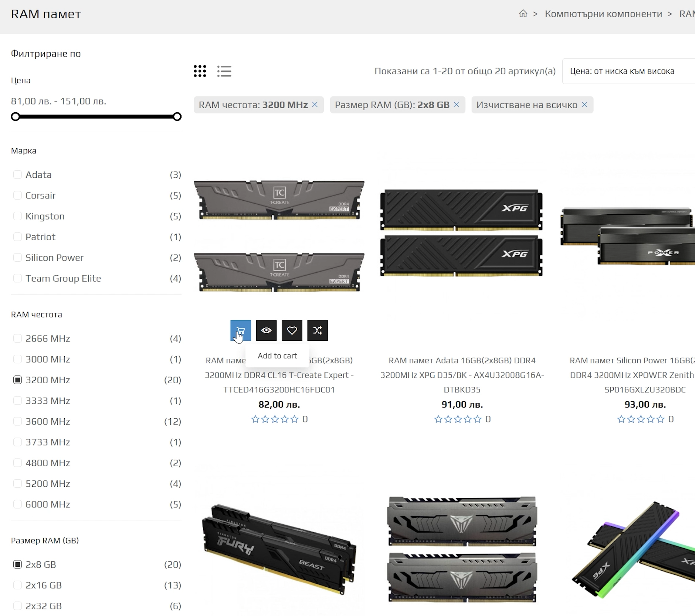Rate the Silicon Power XPOWER product stars

point(641,419)
